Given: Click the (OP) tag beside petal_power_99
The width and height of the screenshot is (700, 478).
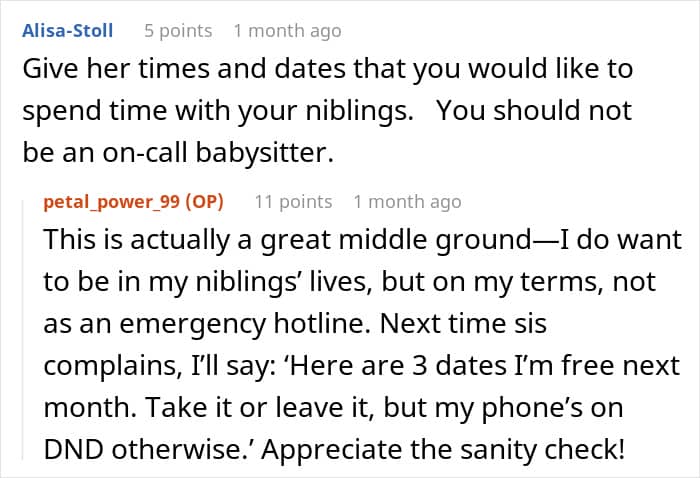Looking at the screenshot, I should tap(205, 201).
